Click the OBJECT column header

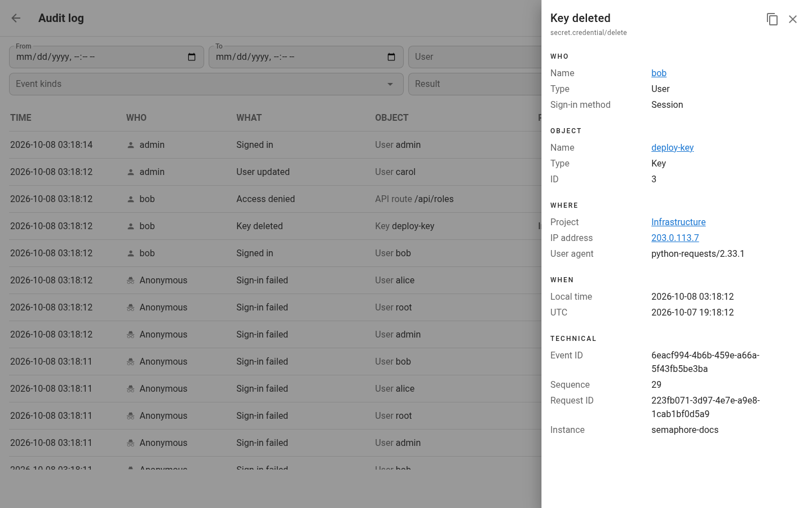(x=392, y=117)
